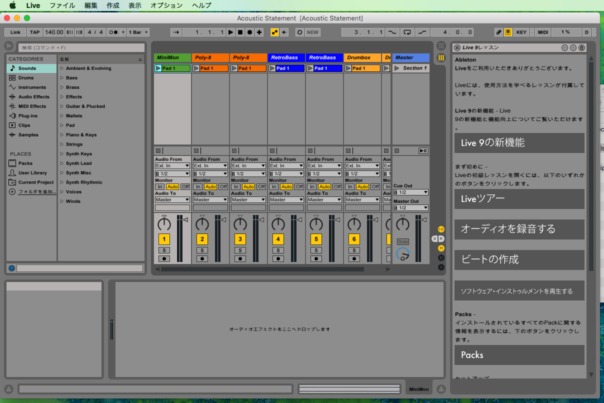Select the MIDI Effects category
The height and width of the screenshot is (403, 604).
coord(31,106)
